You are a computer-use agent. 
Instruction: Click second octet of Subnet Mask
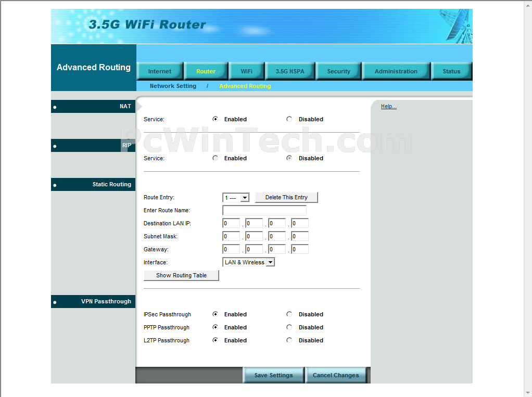[254, 236]
